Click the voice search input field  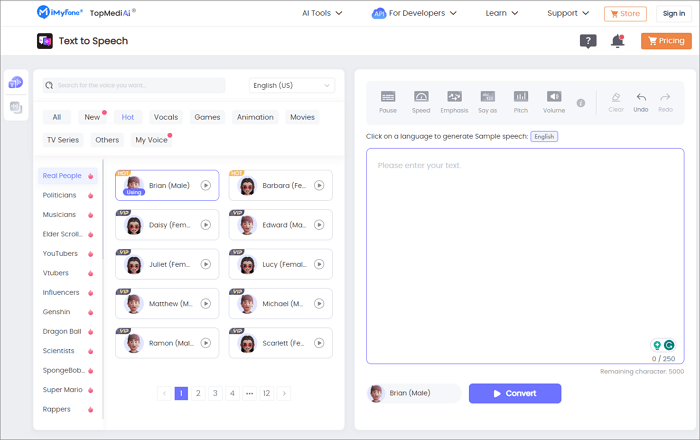pos(134,85)
